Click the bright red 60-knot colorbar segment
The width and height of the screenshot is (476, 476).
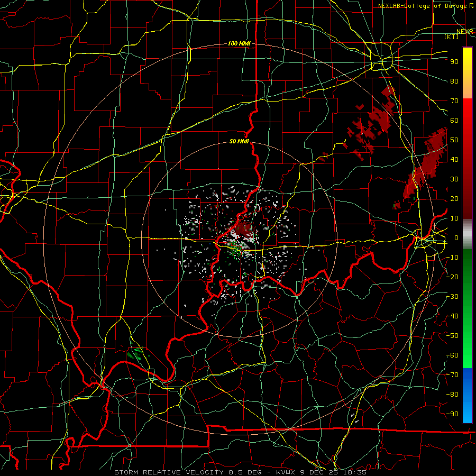coord(467,120)
